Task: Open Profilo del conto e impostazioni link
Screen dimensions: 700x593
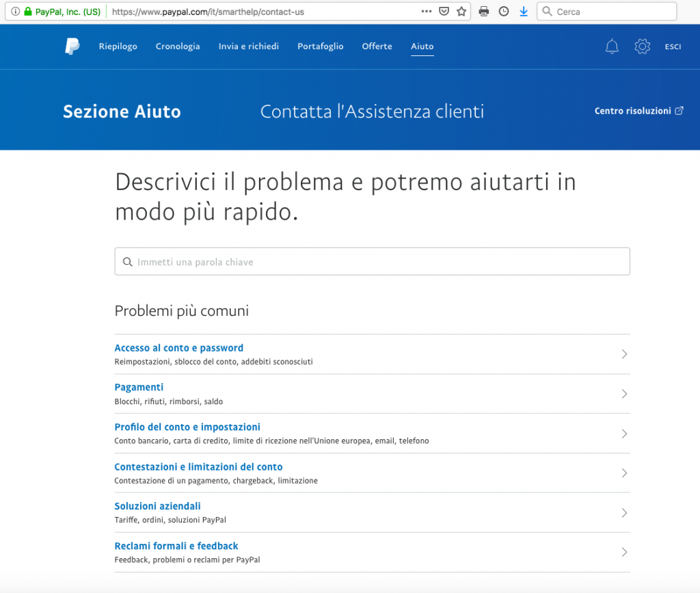Action: click(187, 427)
